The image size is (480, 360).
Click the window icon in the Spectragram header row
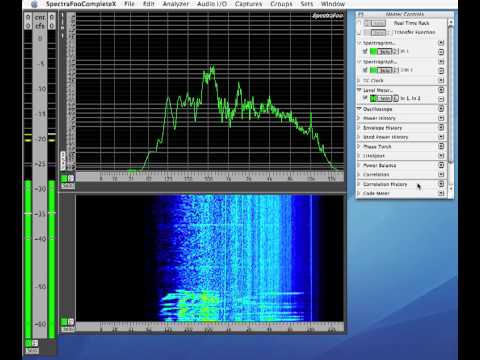(x=441, y=43)
